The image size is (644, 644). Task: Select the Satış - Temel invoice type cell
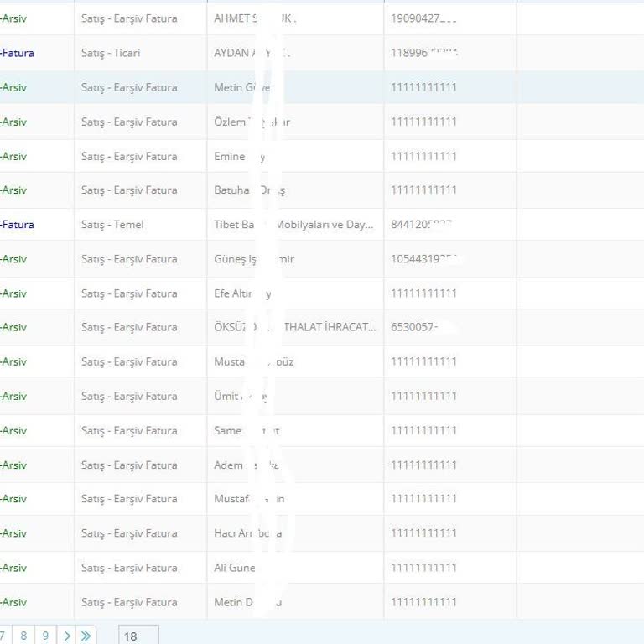pyautogui.click(x=112, y=225)
